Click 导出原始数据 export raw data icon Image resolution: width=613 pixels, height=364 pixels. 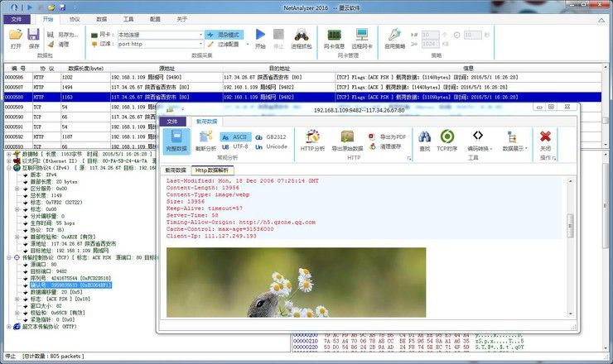[x=347, y=141]
